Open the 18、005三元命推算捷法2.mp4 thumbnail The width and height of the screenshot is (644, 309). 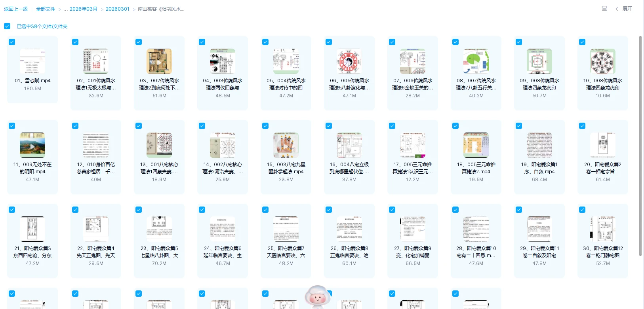pyautogui.click(x=476, y=145)
